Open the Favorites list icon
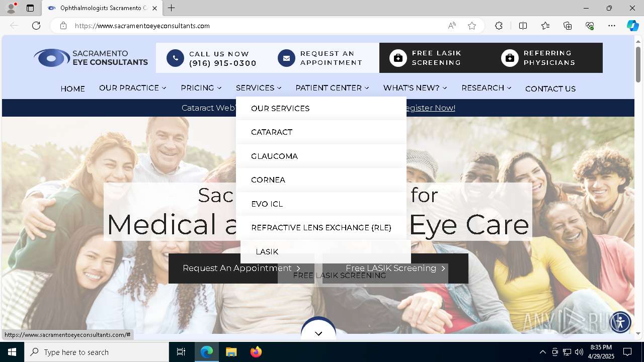Screen dimensions: 644x362 [x=545, y=26]
